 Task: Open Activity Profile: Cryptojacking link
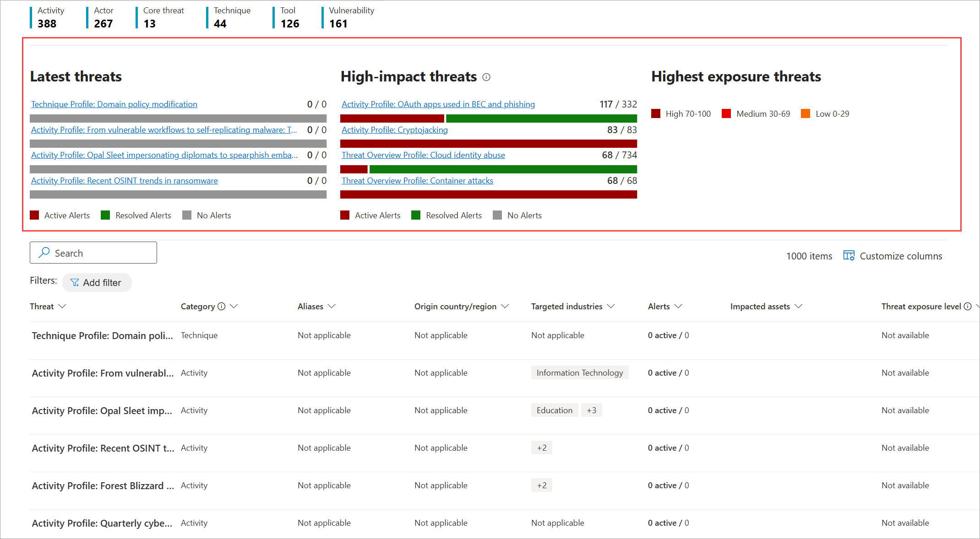pyautogui.click(x=395, y=130)
